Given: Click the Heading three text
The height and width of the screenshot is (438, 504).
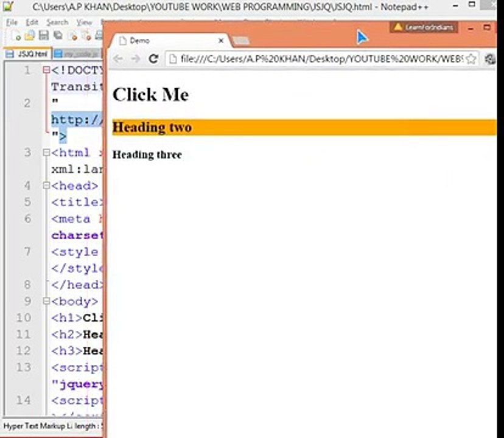Looking at the screenshot, I should pyautogui.click(x=147, y=155).
